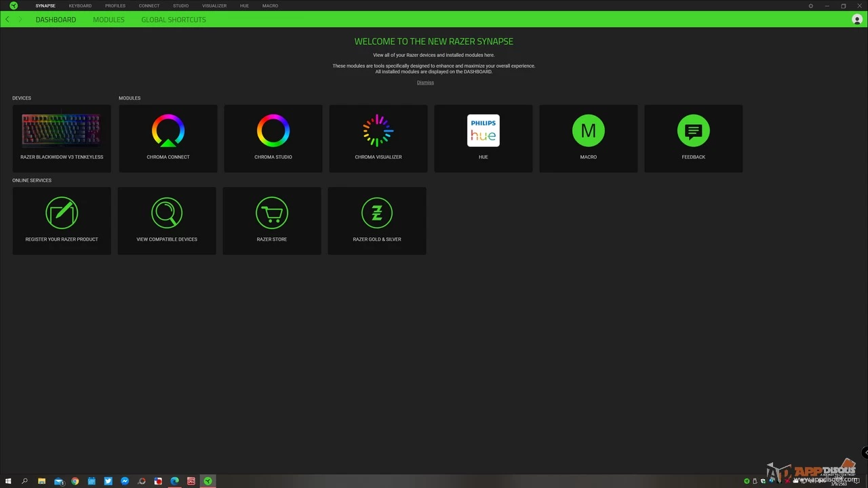Screen dimensions: 868x488
Task: Open the GLOBAL SHORTCUTS sub-tab
Action: (174, 20)
